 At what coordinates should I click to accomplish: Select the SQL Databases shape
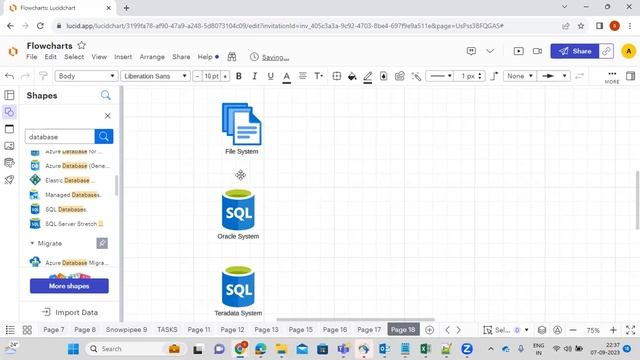click(58, 209)
